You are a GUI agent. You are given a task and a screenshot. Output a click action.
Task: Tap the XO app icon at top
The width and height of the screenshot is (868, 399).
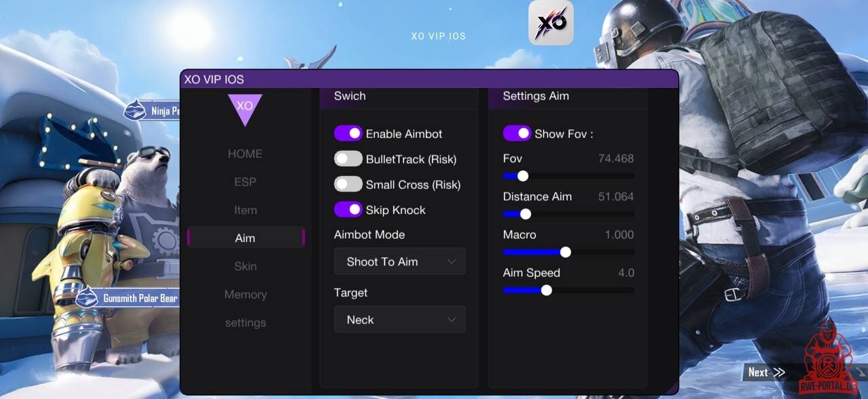point(551,23)
